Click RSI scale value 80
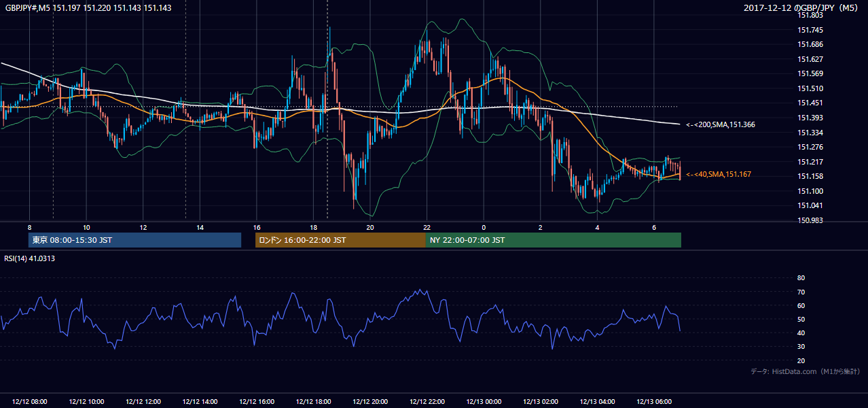868x408 pixels. tap(801, 278)
